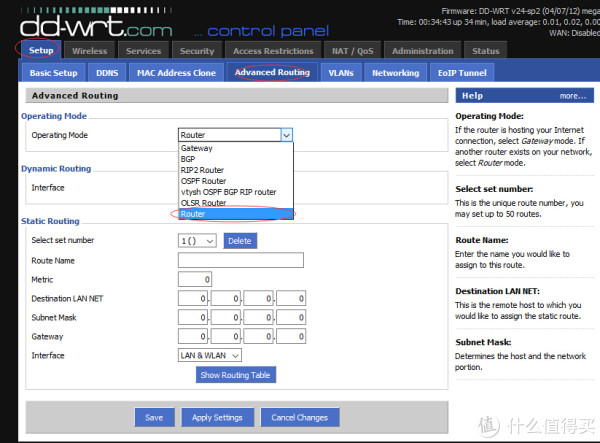Click the Metric input field

point(195,279)
